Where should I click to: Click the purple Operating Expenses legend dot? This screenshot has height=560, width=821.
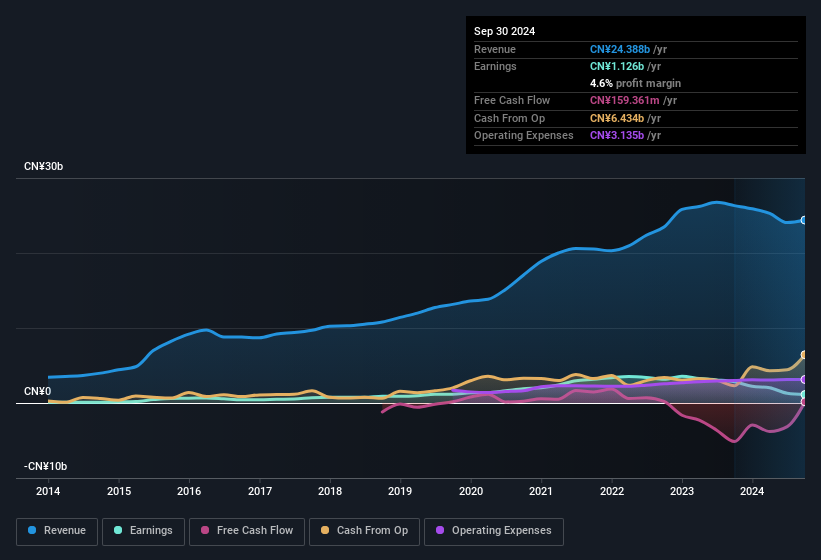440,530
